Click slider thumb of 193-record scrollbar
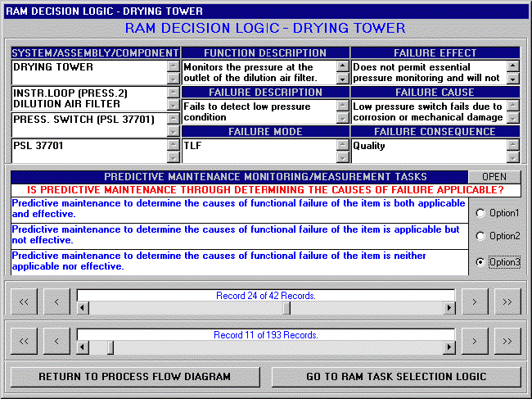The width and height of the screenshot is (532, 399). click(x=110, y=347)
